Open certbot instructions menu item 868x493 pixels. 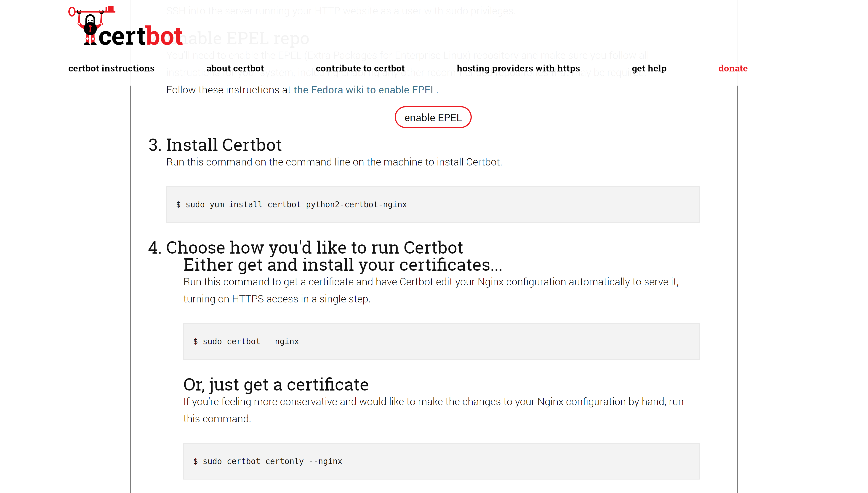pos(111,68)
